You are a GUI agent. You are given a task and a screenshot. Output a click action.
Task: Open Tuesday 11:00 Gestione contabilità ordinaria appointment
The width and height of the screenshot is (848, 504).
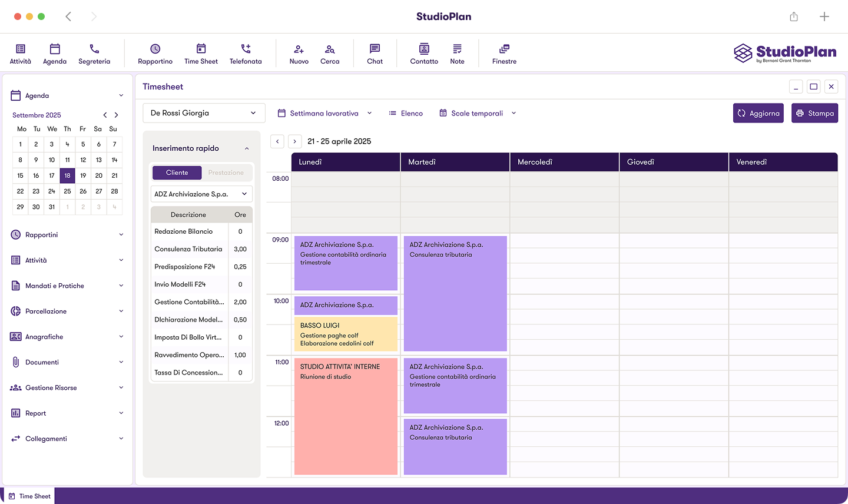click(455, 386)
